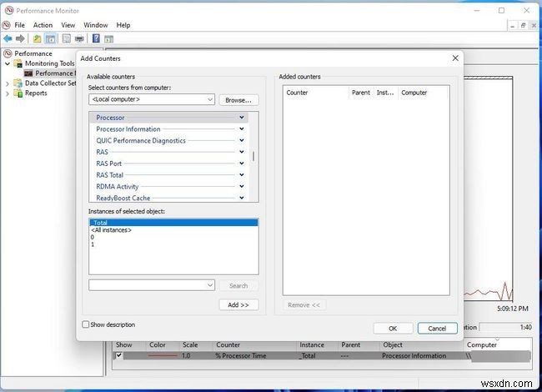Enable the Show description checkbox

(85, 324)
